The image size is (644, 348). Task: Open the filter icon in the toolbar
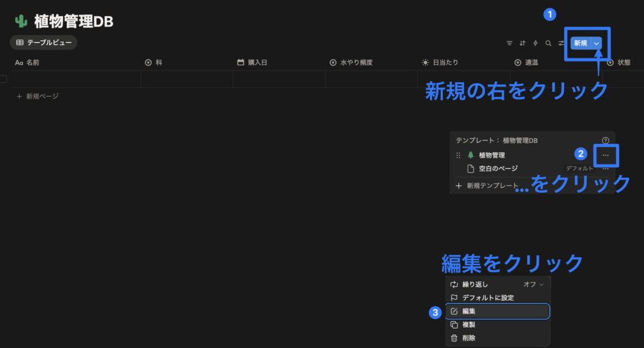click(509, 43)
